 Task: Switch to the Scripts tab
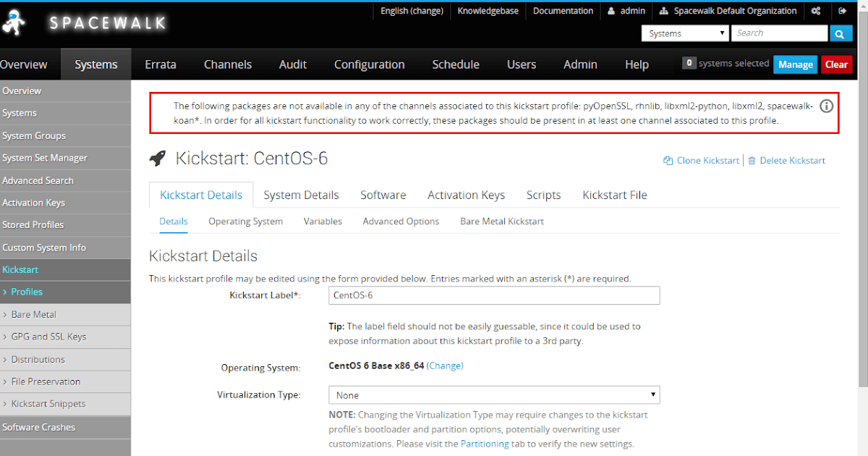coord(544,195)
